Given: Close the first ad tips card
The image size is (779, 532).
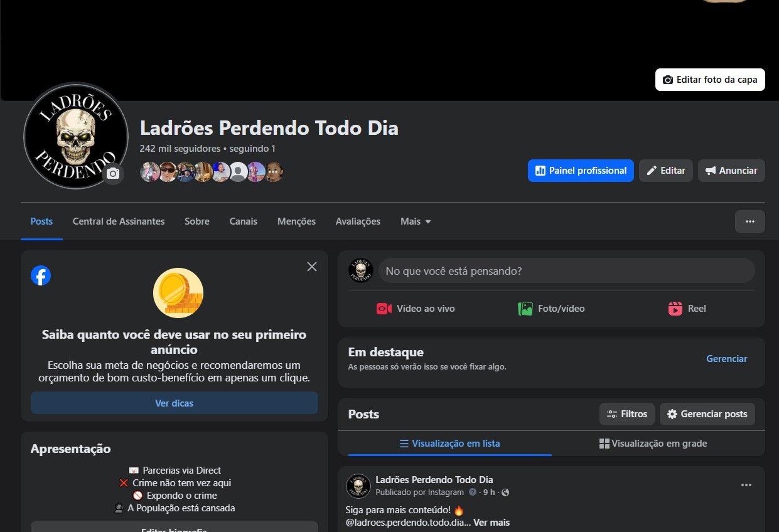Looking at the screenshot, I should pyautogui.click(x=312, y=267).
